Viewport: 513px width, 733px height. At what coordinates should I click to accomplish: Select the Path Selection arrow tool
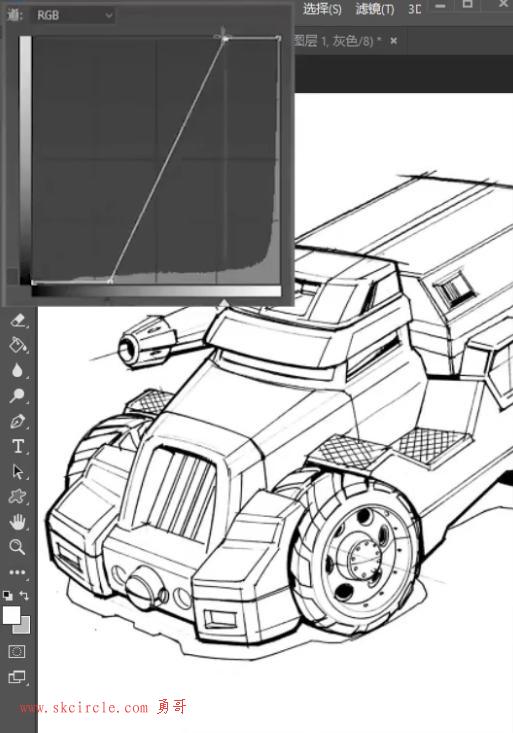tap(18, 471)
